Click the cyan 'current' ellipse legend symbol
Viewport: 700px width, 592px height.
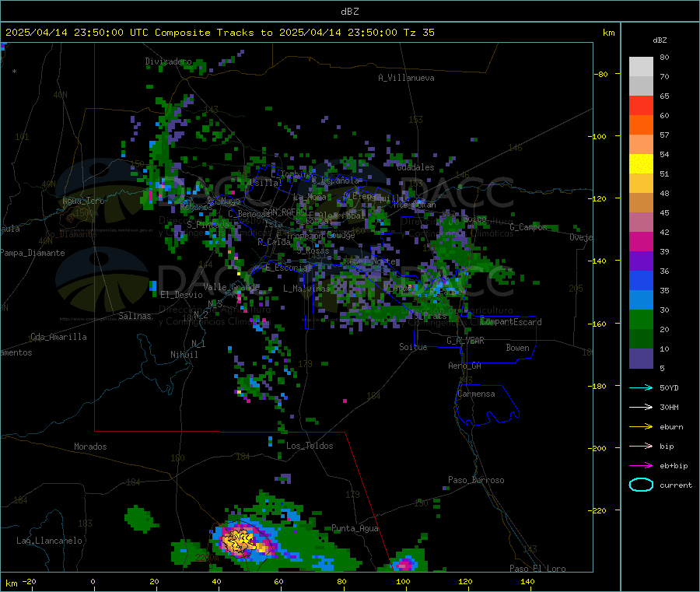tap(641, 485)
